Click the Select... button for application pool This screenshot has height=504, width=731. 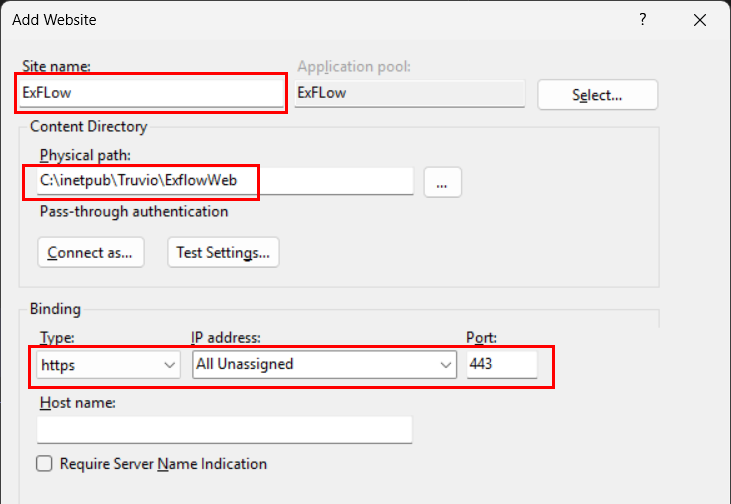pos(597,95)
